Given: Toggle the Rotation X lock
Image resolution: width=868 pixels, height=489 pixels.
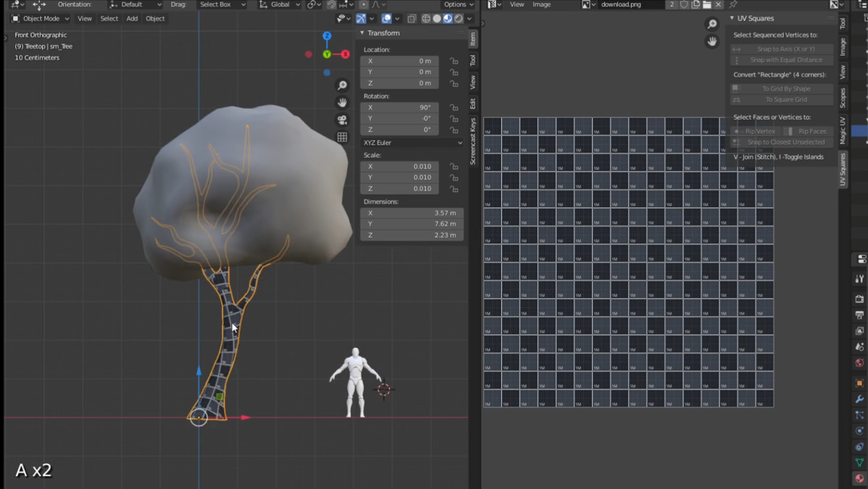Looking at the screenshot, I should 454,107.
